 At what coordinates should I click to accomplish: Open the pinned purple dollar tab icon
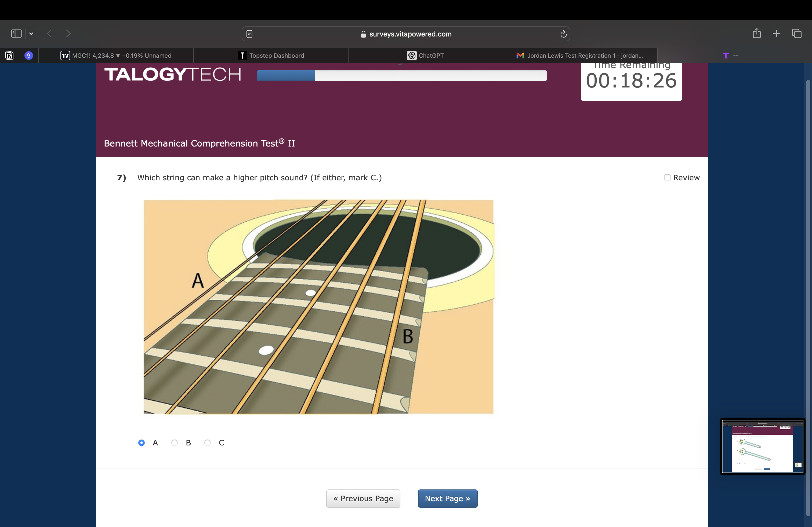pyautogui.click(x=29, y=56)
